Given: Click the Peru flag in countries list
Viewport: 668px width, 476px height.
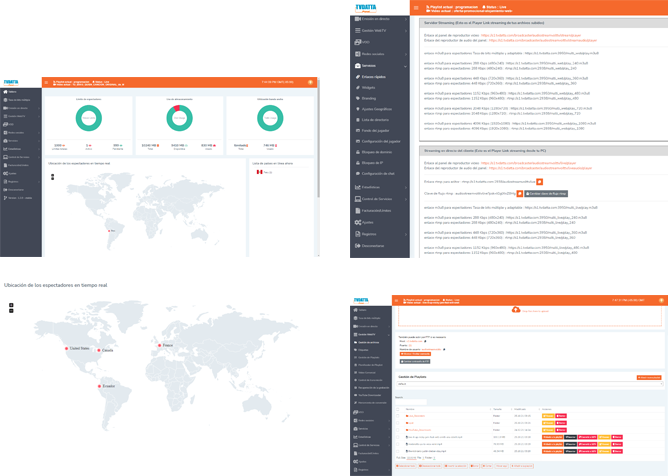Looking at the screenshot, I should coord(259,172).
